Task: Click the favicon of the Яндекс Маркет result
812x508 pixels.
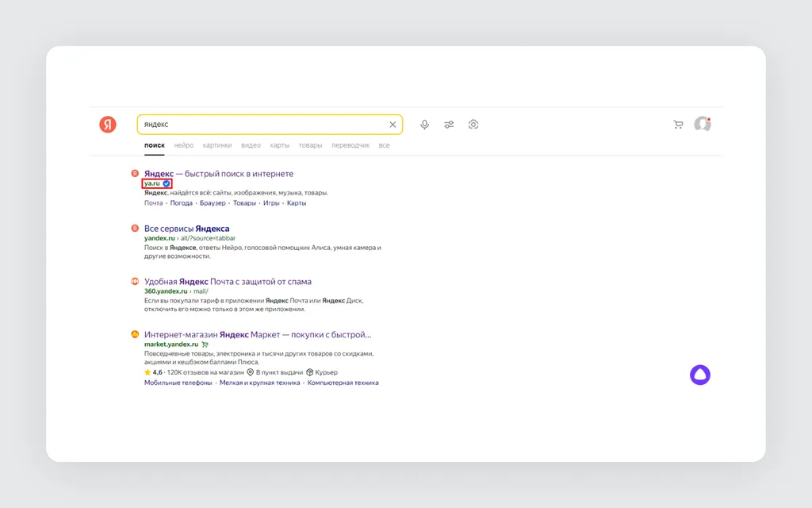Action: pyautogui.click(x=135, y=334)
